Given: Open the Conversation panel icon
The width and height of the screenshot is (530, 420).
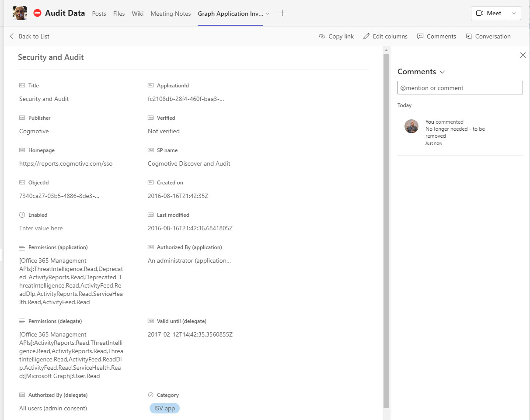Looking at the screenshot, I should (469, 36).
